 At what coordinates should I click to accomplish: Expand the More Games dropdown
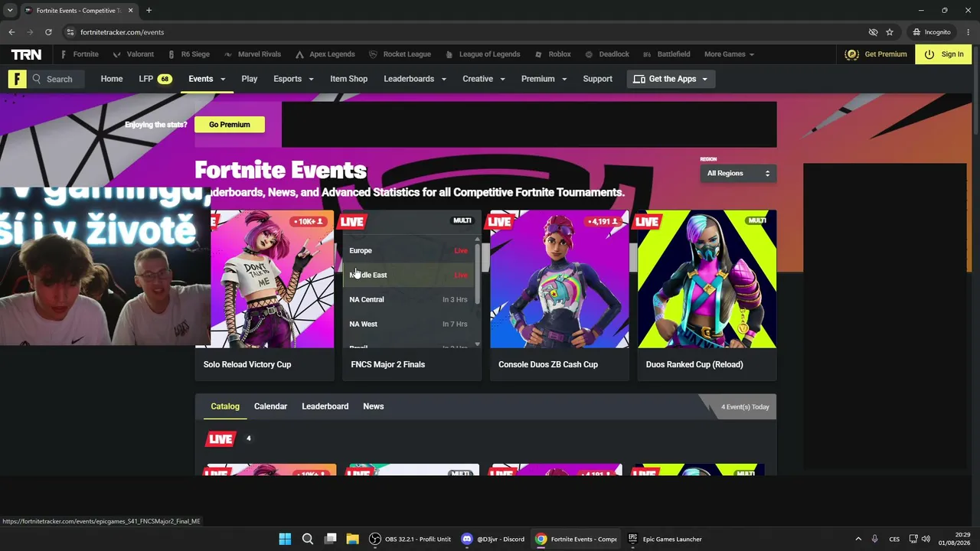[x=729, y=54]
